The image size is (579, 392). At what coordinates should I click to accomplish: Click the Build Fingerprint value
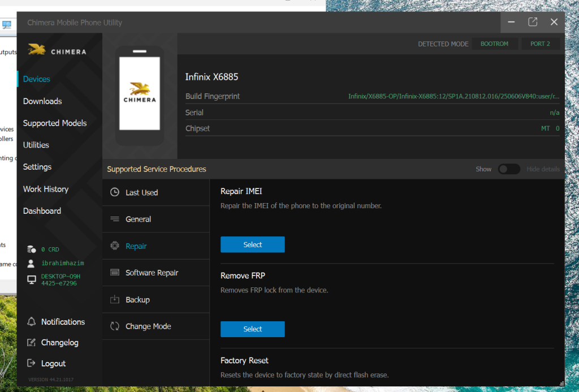tap(453, 96)
